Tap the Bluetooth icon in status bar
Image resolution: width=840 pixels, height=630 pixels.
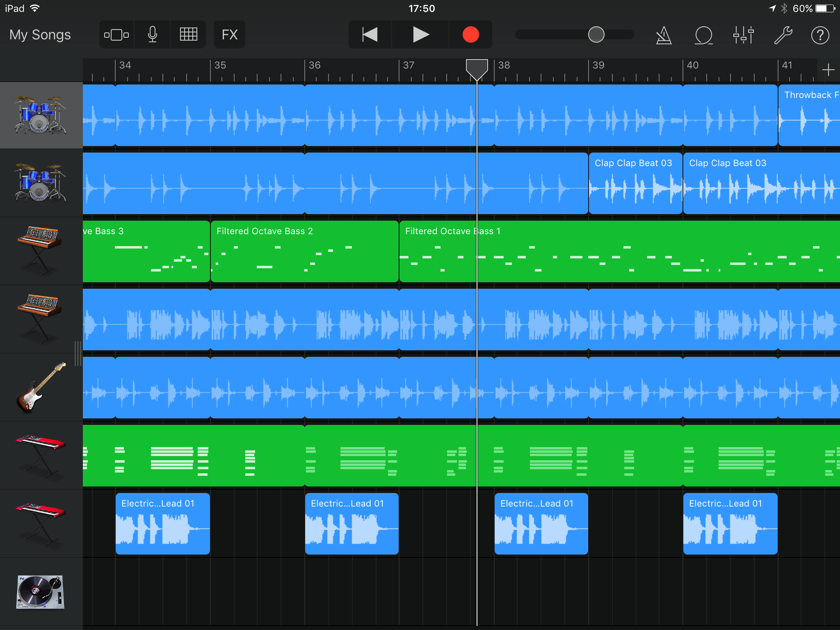(x=784, y=8)
